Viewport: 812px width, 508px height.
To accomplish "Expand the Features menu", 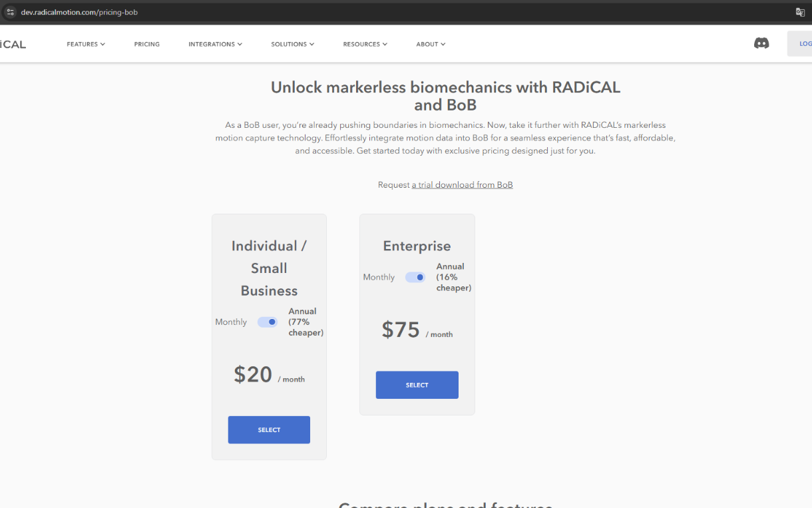I will 86,44.
